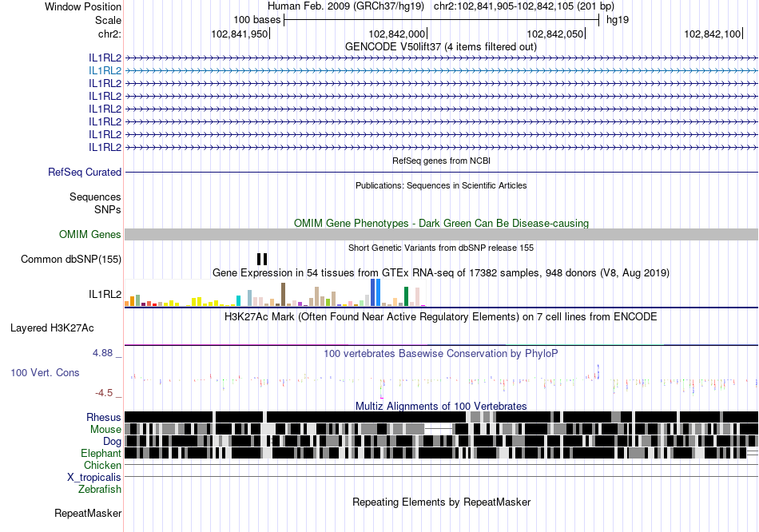This screenshot has width=759, height=532.
Task: Open the OMIM Gene Phenotypes track title
Action: point(442,223)
